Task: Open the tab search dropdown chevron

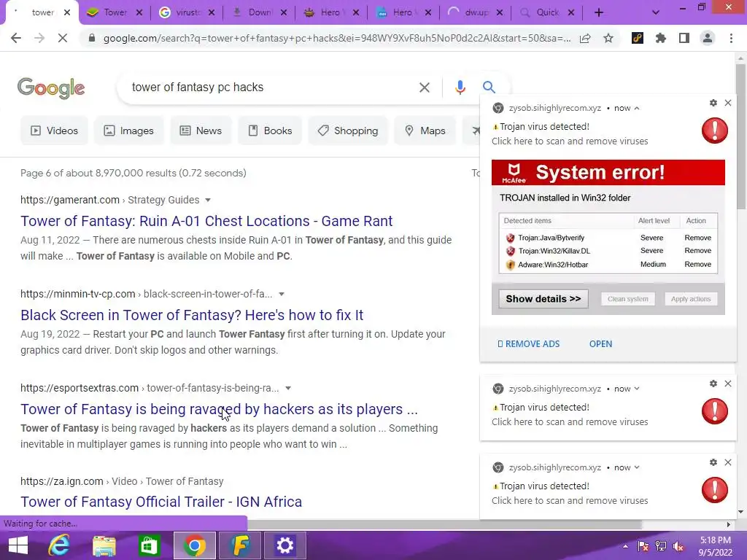Action: point(656,12)
